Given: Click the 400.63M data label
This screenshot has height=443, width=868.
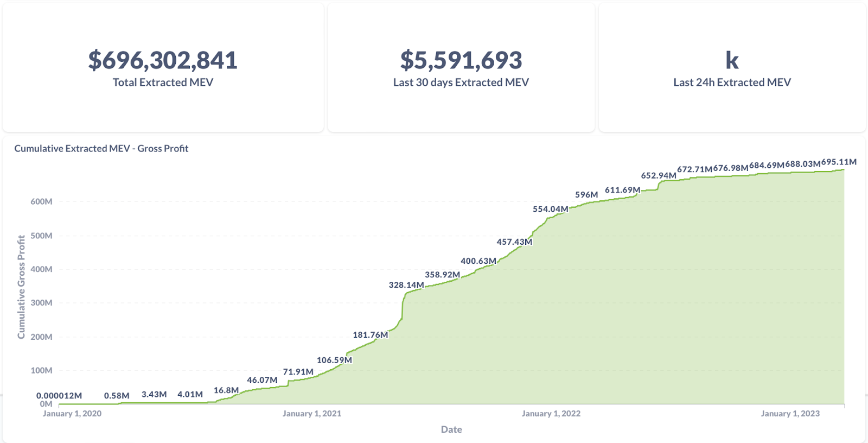Looking at the screenshot, I should [478, 261].
